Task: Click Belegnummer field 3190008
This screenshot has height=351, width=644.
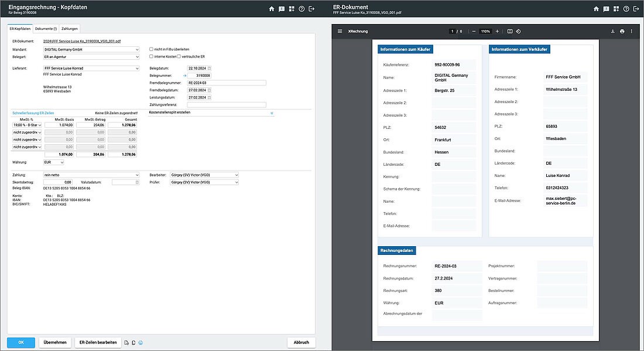Action: point(199,76)
